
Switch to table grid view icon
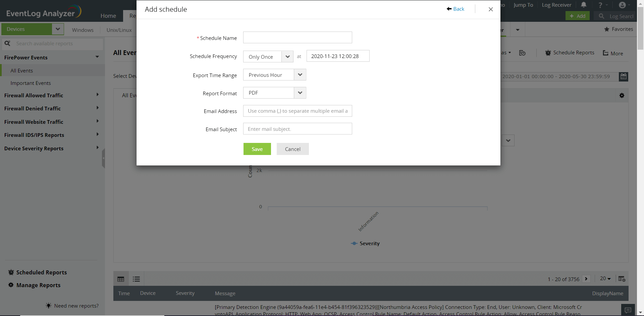[x=121, y=279]
